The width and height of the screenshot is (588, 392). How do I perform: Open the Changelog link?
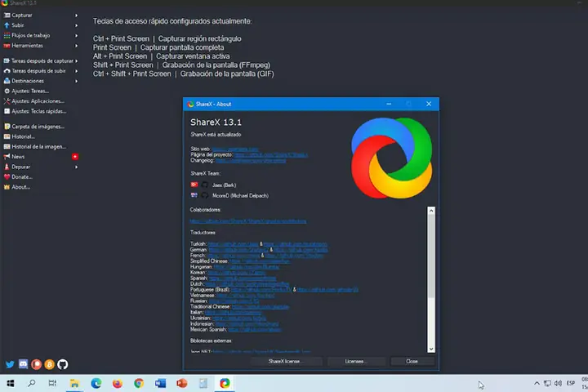[x=251, y=161]
